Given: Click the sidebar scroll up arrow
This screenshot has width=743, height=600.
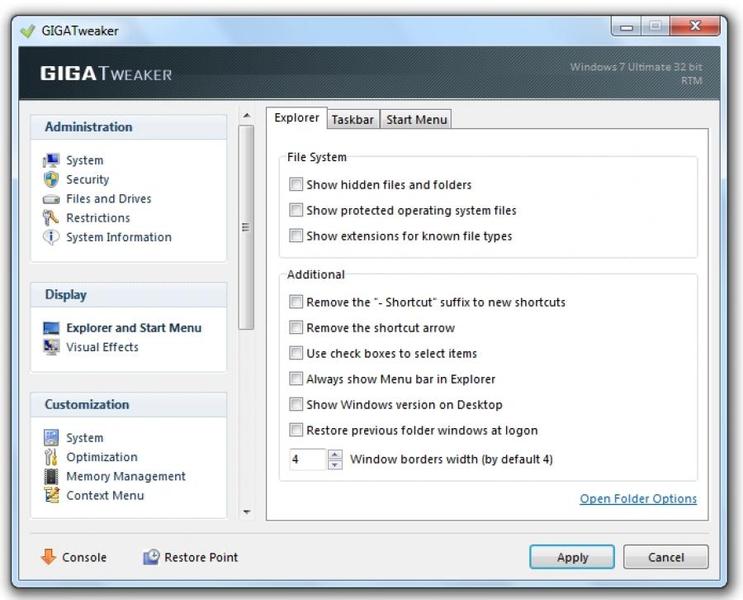Looking at the screenshot, I should (x=246, y=116).
